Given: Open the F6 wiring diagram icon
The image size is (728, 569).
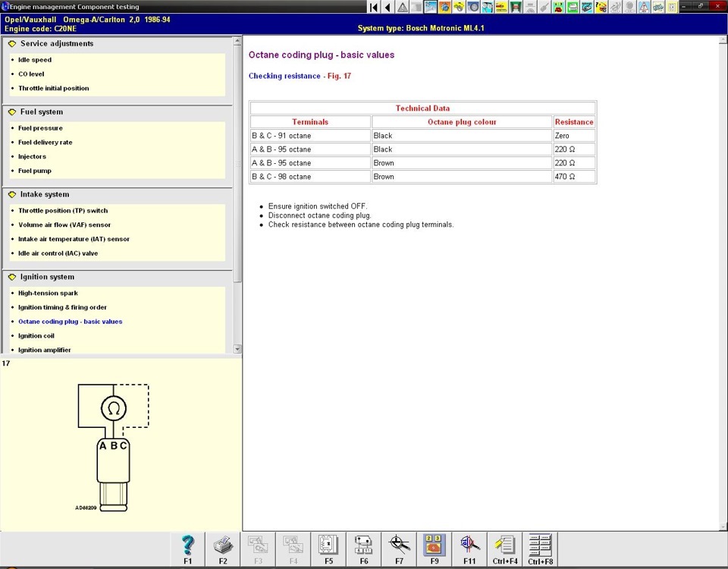Looking at the screenshot, I should pyautogui.click(x=364, y=549).
